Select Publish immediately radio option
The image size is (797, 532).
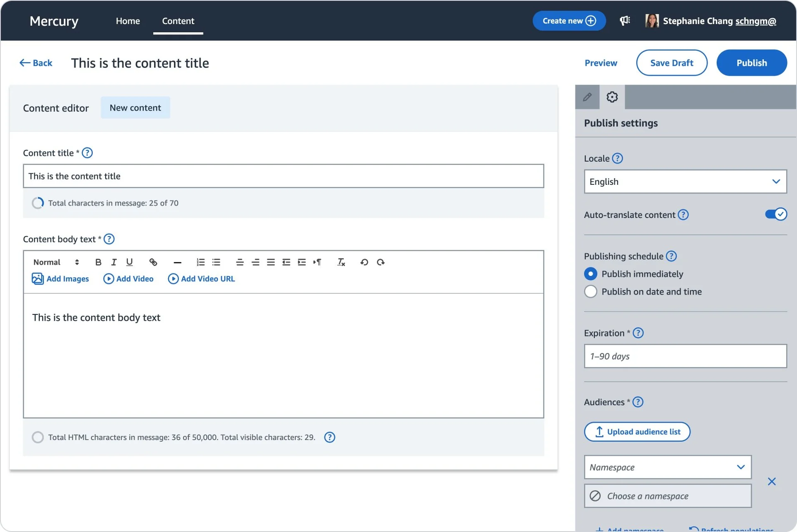click(x=591, y=274)
